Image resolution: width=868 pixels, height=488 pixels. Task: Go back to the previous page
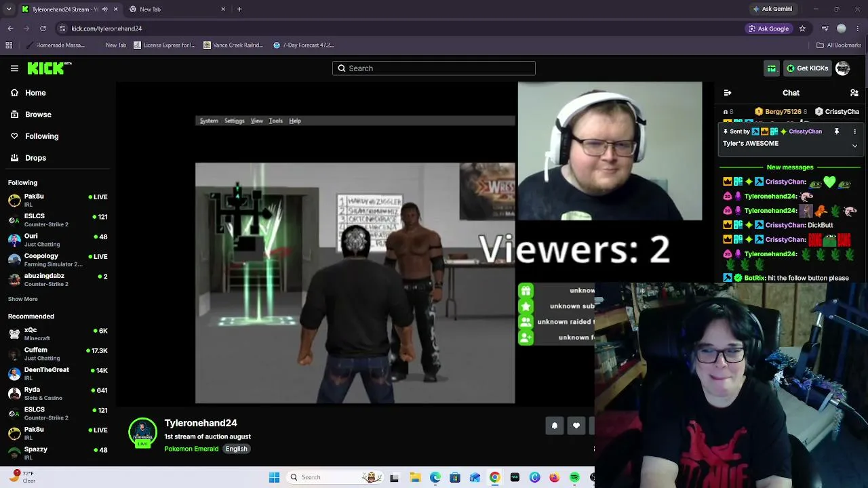pos(10,28)
